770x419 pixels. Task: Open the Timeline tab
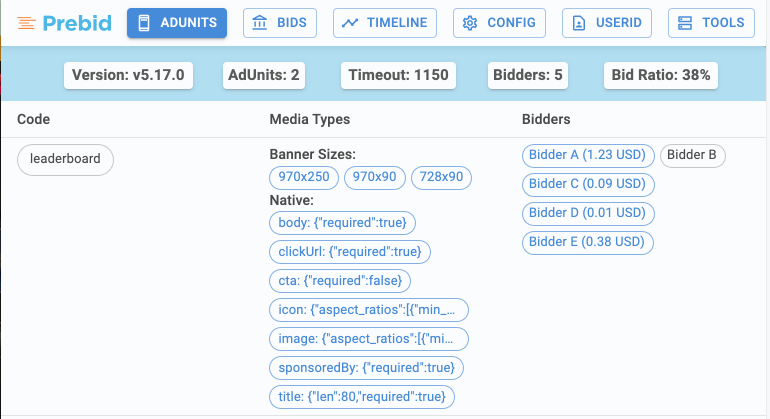385,23
